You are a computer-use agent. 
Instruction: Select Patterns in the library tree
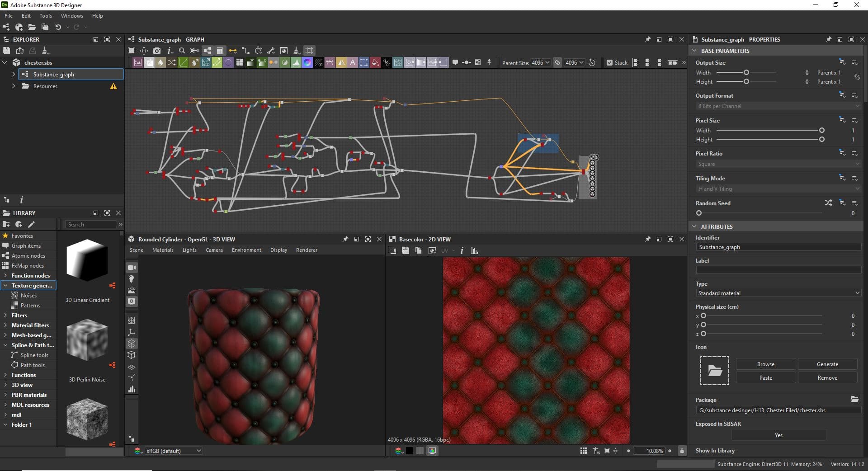(30, 305)
